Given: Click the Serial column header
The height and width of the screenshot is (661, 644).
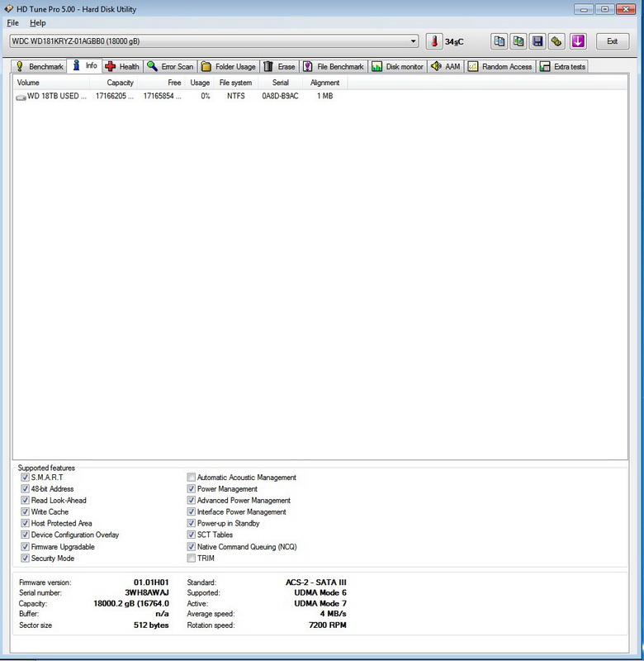Looking at the screenshot, I should (281, 83).
